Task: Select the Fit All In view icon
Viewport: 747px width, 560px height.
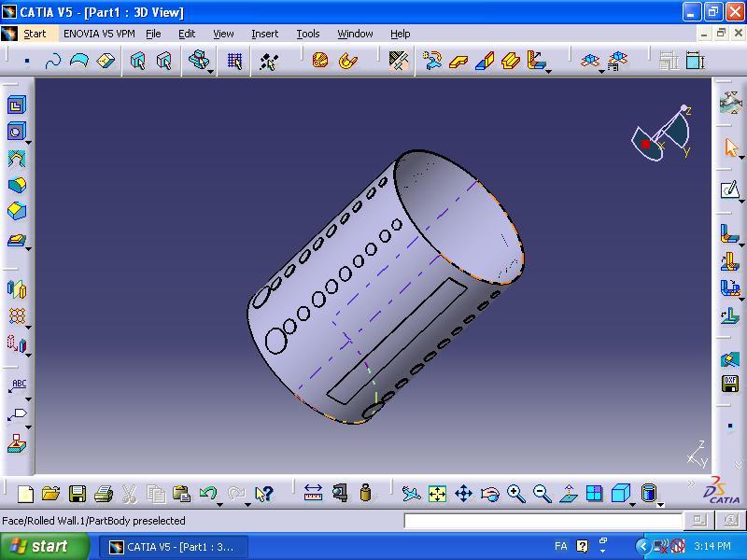Action: (x=437, y=494)
